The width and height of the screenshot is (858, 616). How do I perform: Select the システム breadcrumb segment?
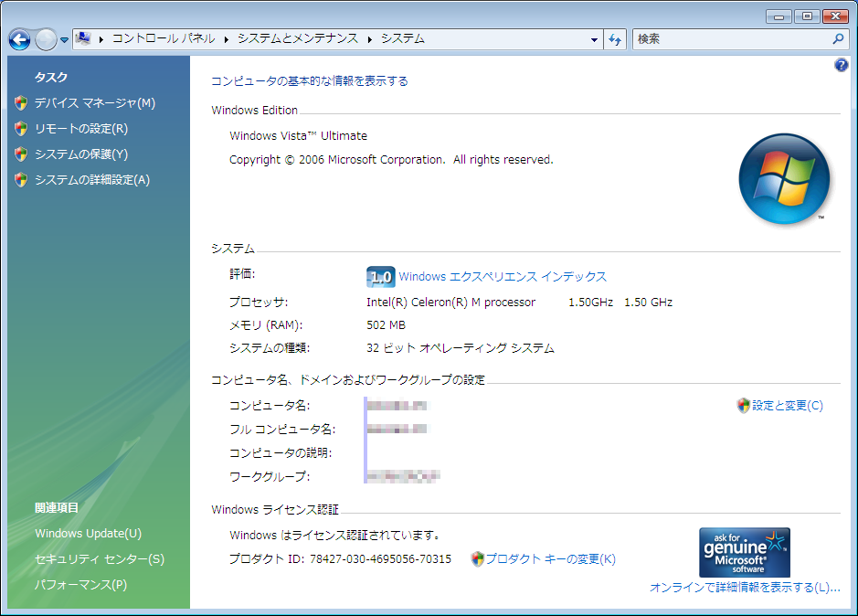pyautogui.click(x=403, y=38)
